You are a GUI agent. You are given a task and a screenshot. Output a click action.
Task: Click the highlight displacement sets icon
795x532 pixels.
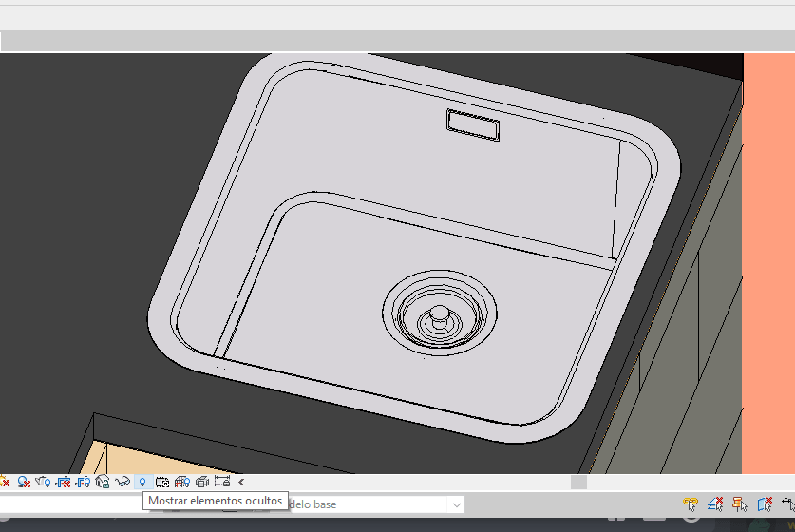(202, 483)
